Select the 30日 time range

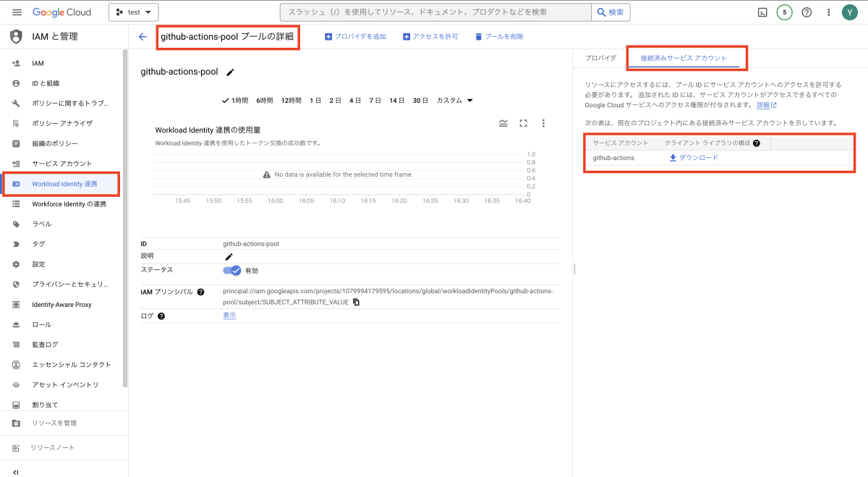click(x=420, y=101)
